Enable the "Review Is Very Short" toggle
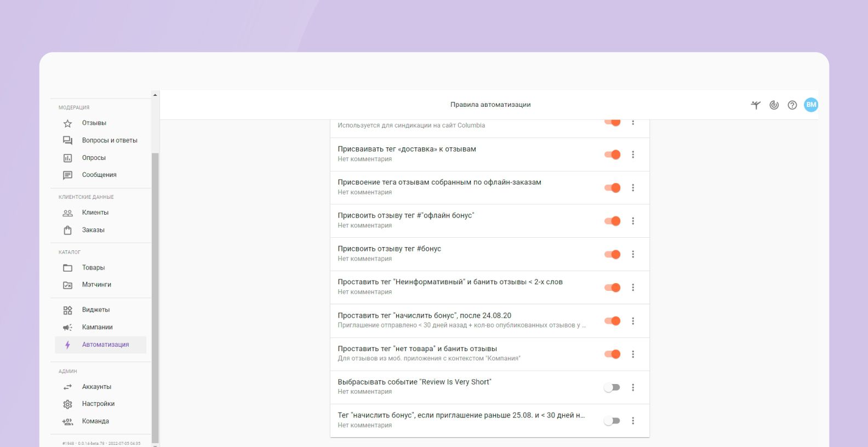This screenshot has width=868, height=447. point(612,387)
